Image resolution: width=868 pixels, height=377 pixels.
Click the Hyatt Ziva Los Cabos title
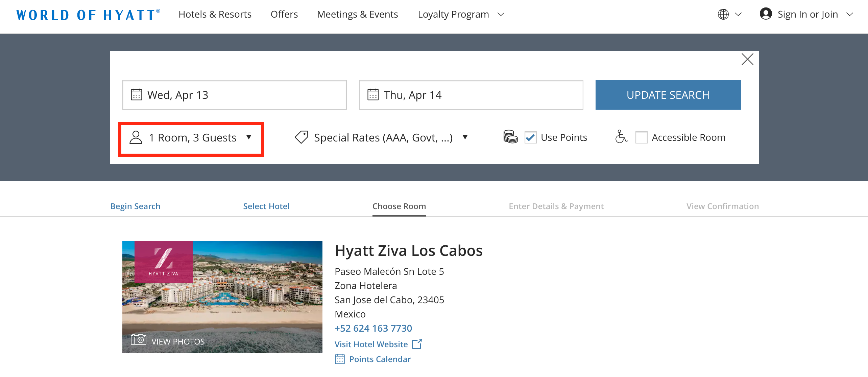click(409, 251)
